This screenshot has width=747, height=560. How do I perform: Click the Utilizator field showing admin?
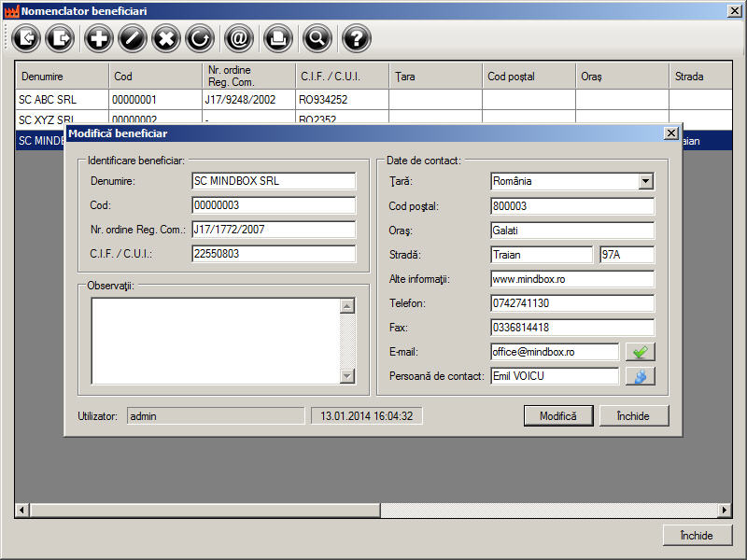click(x=216, y=416)
